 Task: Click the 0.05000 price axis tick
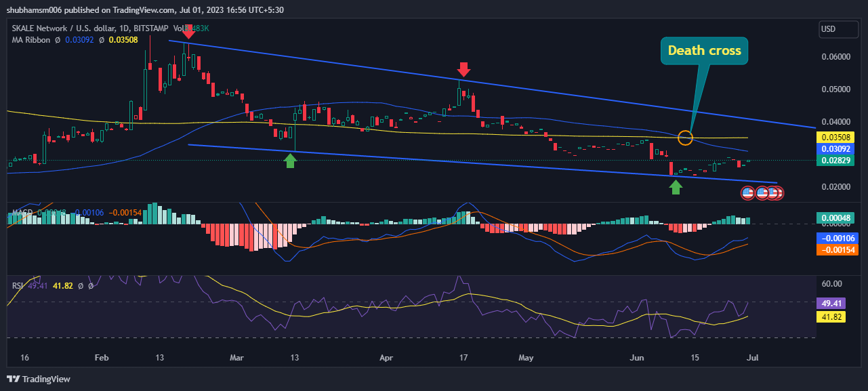[837, 89]
